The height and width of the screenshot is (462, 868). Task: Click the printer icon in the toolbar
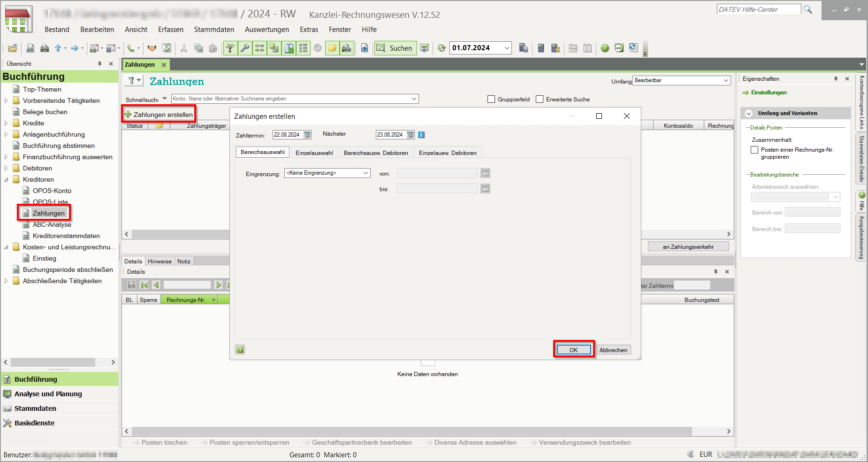coord(45,48)
